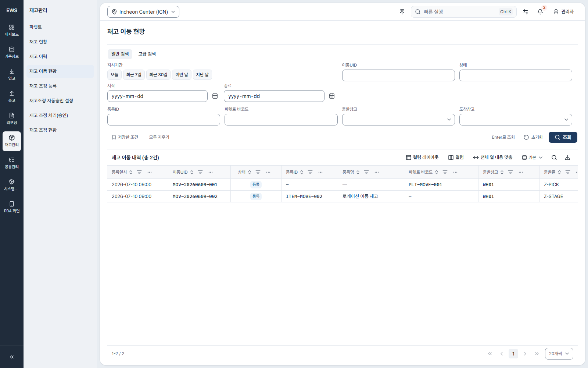Click the table search magnifier icon
This screenshot has height=368, width=588.
[554, 158]
